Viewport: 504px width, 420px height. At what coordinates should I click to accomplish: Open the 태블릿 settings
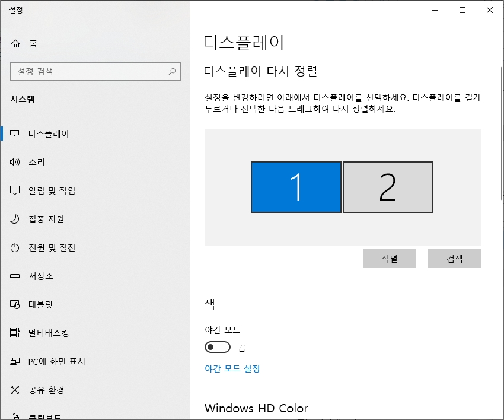(x=95, y=304)
